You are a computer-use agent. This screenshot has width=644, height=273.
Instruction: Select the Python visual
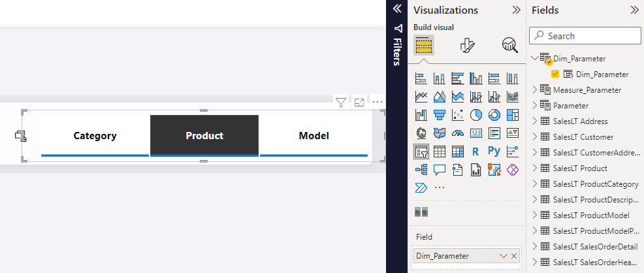pos(494,152)
